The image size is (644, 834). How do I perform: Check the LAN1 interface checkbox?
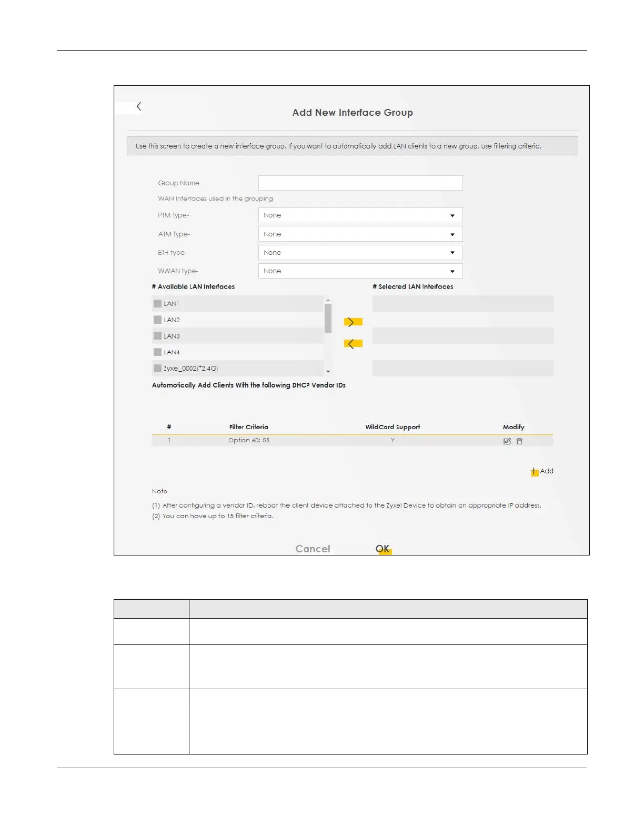click(x=157, y=304)
